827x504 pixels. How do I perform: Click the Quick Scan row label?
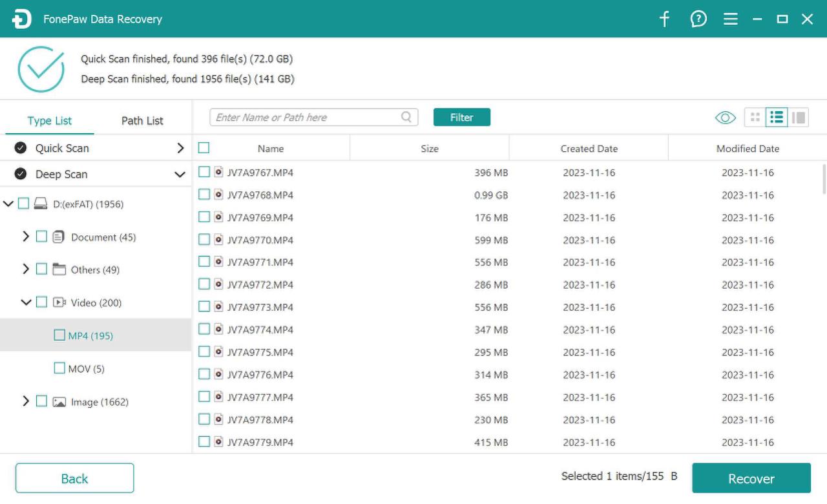coord(62,148)
